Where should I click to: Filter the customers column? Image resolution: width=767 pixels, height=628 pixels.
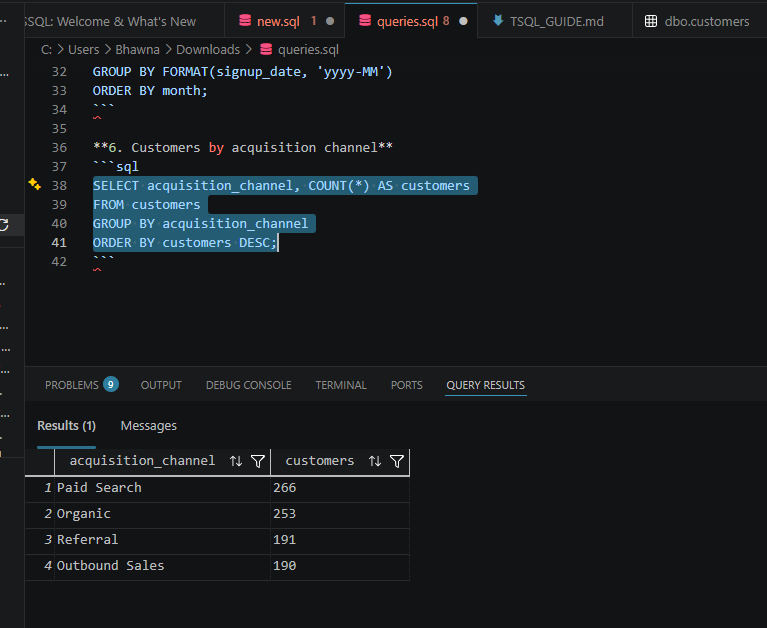tap(397, 461)
